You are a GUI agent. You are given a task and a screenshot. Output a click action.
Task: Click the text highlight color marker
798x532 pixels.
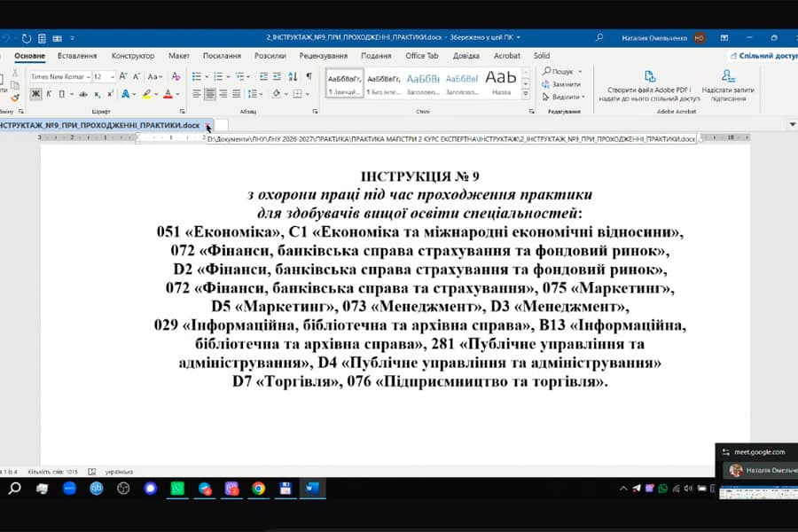point(146,94)
